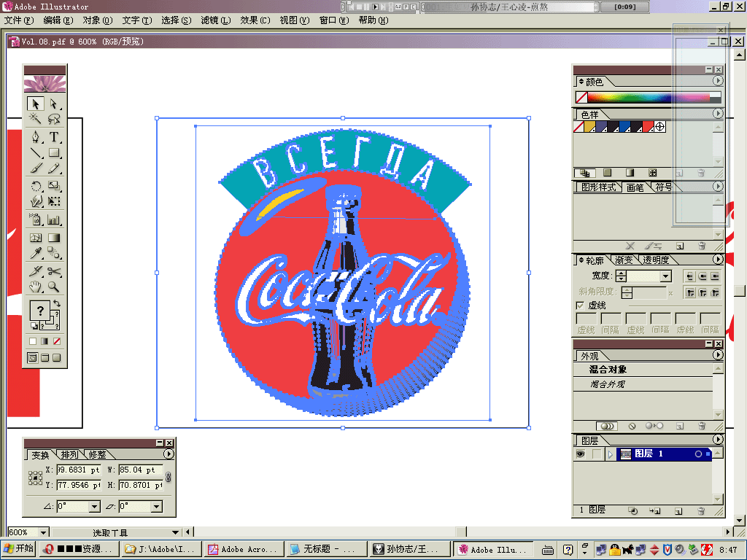Image resolution: width=747 pixels, height=560 pixels.
Task: Pick the Paintbrush tool
Action: click(x=36, y=168)
